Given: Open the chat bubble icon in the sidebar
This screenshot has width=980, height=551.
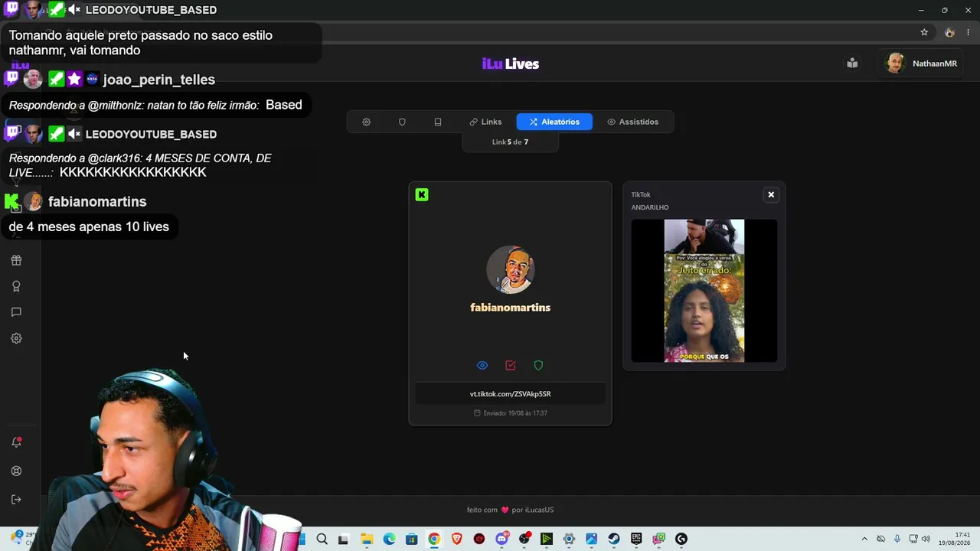Looking at the screenshot, I should 16,312.
